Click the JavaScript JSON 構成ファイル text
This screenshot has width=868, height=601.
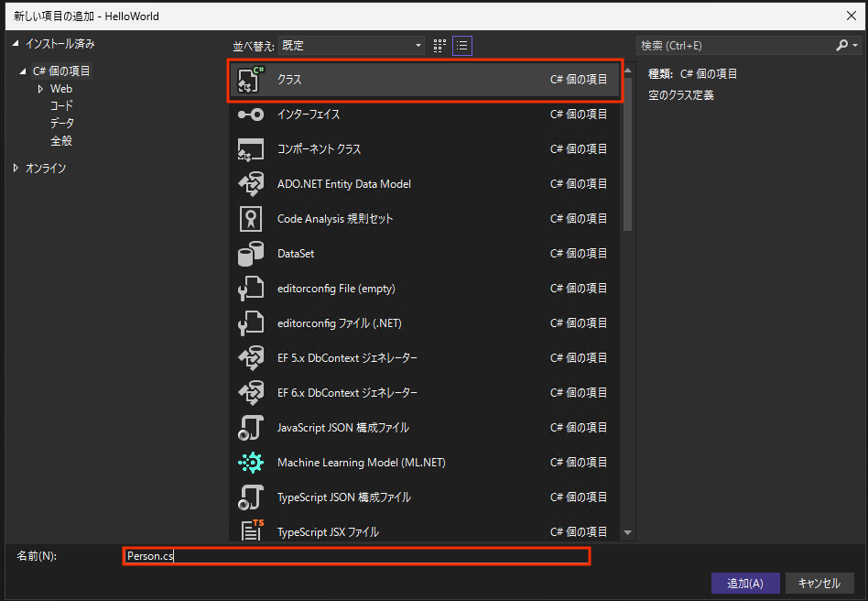pyautogui.click(x=342, y=428)
